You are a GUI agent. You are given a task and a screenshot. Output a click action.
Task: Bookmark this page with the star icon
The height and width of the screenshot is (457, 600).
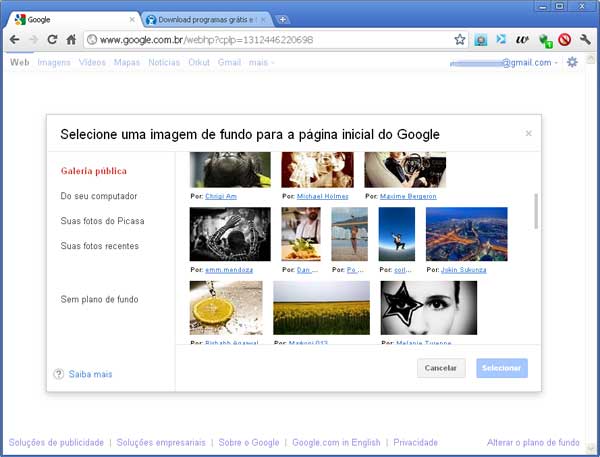(460, 40)
